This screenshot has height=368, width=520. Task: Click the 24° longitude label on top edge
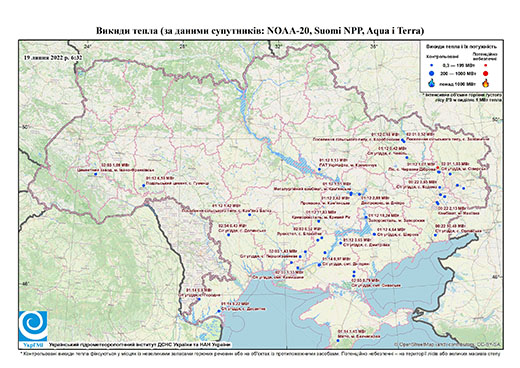tap(88, 46)
